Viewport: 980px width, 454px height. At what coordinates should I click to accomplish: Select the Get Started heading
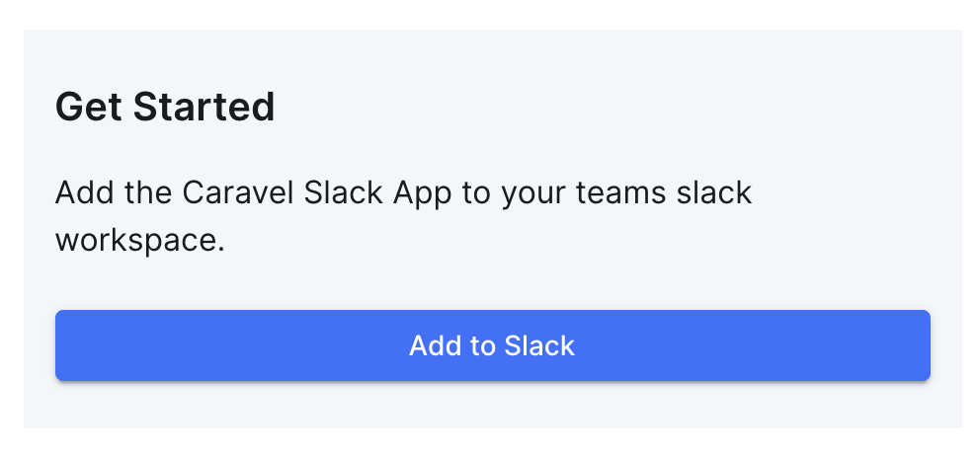coord(165,107)
